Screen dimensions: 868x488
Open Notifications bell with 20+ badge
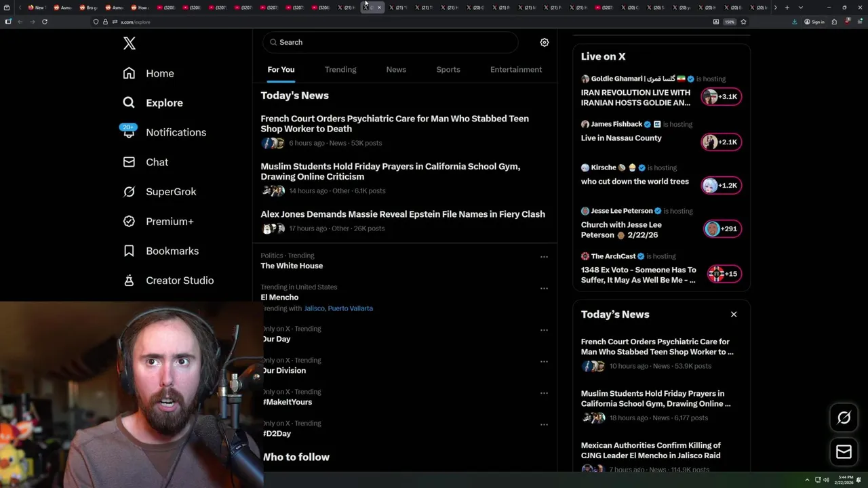(163, 132)
